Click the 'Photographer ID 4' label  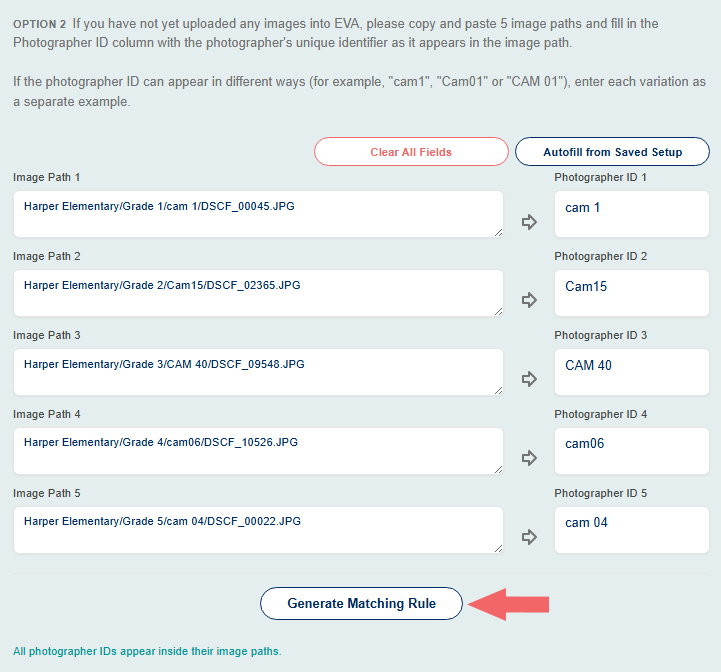(600, 414)
